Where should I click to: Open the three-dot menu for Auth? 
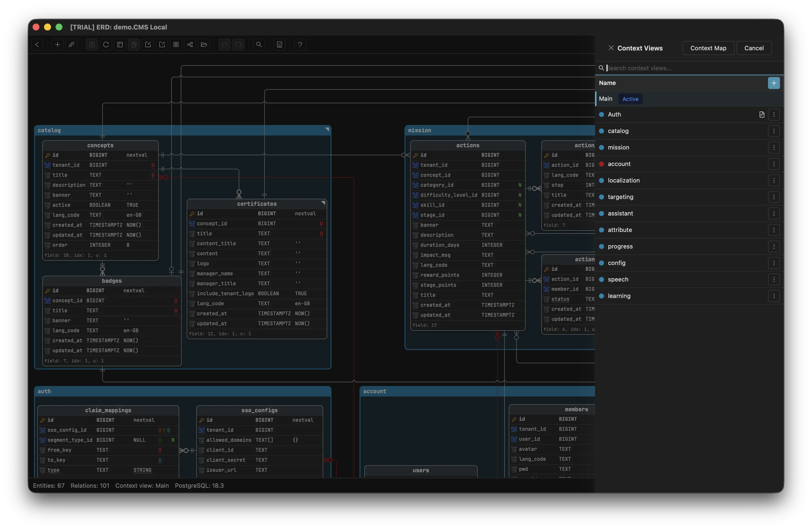(773, 115)
